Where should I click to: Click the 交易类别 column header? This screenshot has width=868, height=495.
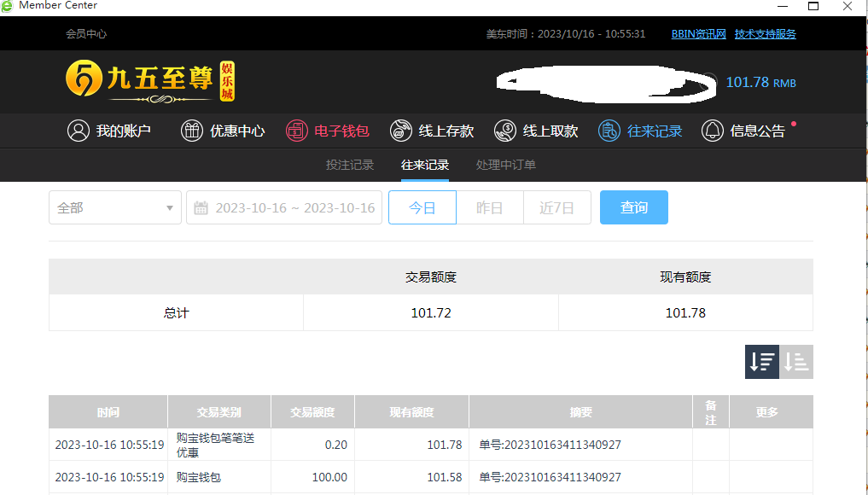218,411
